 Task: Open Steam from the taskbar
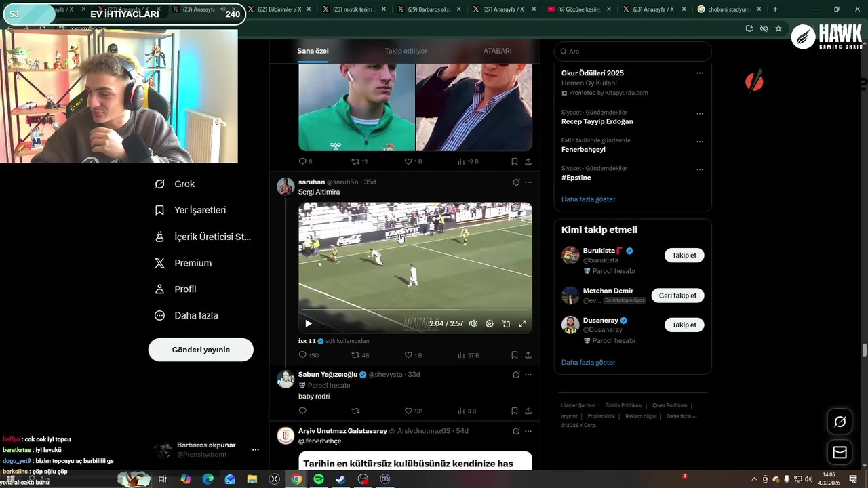coord(341,479)
